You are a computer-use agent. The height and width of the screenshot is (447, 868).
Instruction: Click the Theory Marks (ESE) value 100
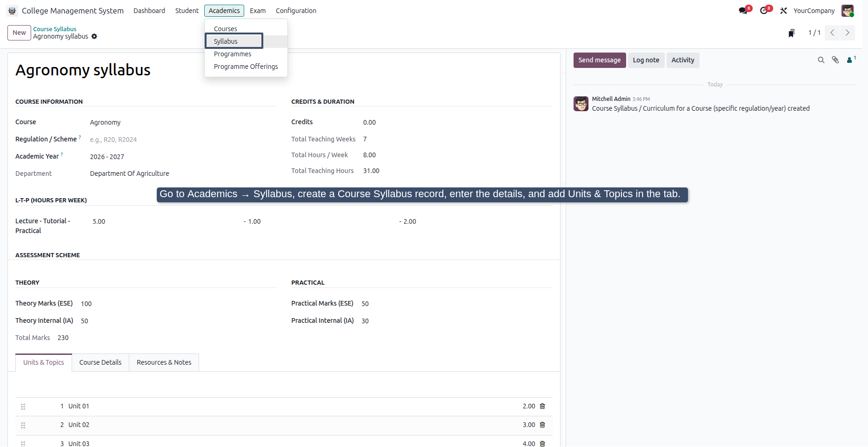coord(86,304)
